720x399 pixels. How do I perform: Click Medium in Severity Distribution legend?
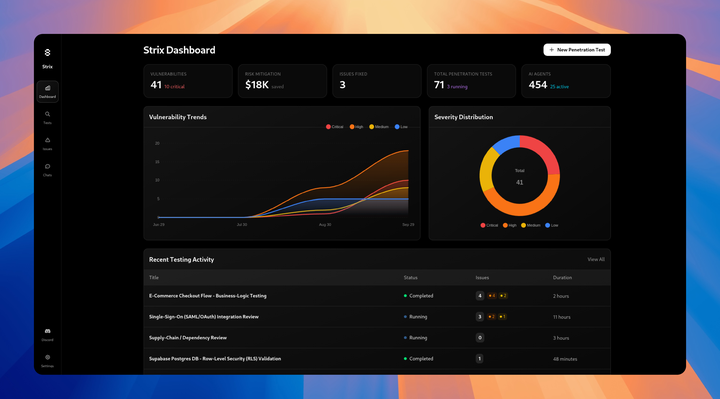click(531, 225)
